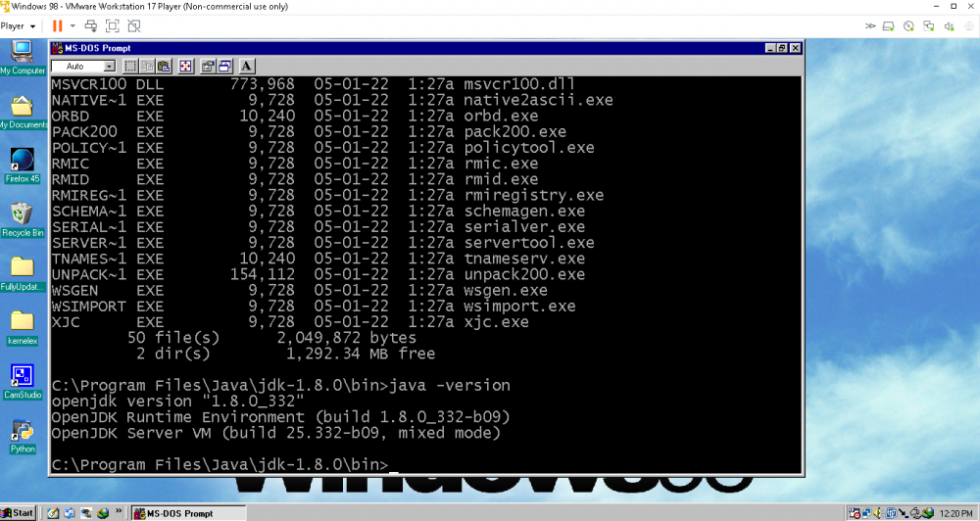Click the native2ascii.exe file name
Image resolution: width=980 pixels, height=521 pixels.
pyautogui.click(x=538, y=100)
